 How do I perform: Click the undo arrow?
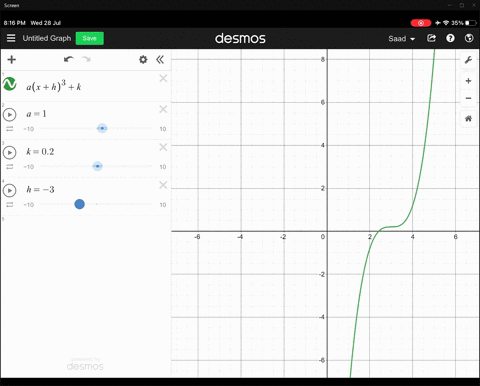(x=69, y=59)
